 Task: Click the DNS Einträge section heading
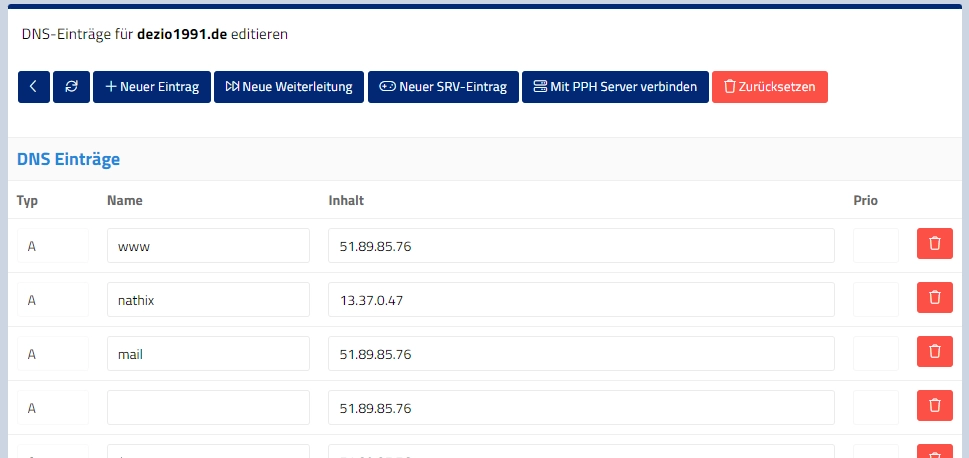coord(69,159)
